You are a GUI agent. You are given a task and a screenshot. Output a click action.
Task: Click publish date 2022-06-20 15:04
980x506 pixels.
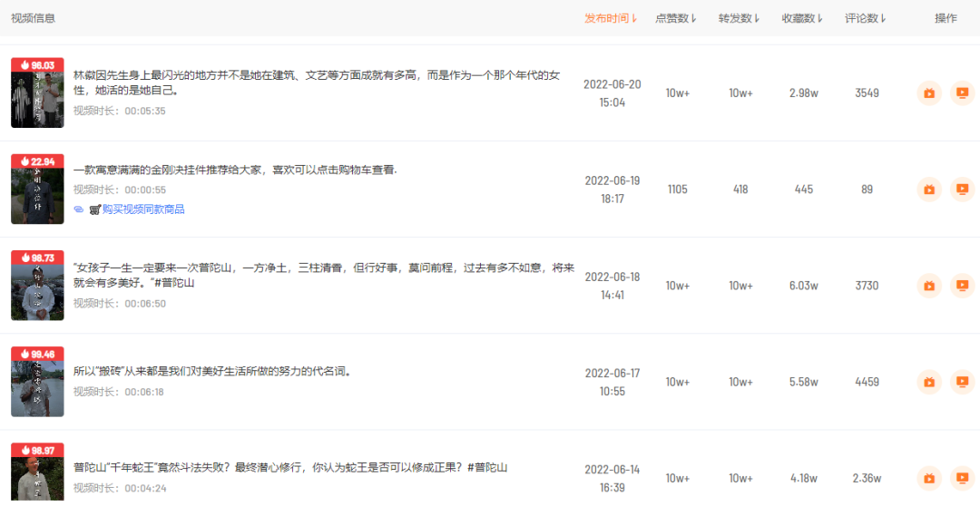point(612,93)
